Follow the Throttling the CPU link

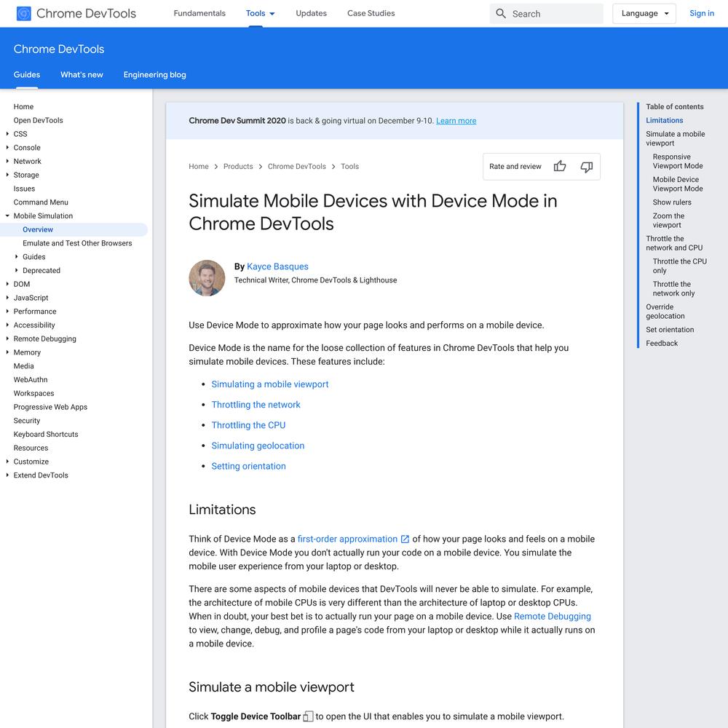[248, 425]
